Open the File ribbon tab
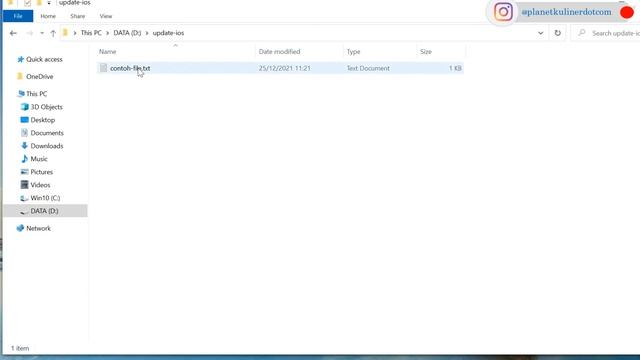Image resolution: width=640 pixels, height=360 pixels. (x=18, y=16)
